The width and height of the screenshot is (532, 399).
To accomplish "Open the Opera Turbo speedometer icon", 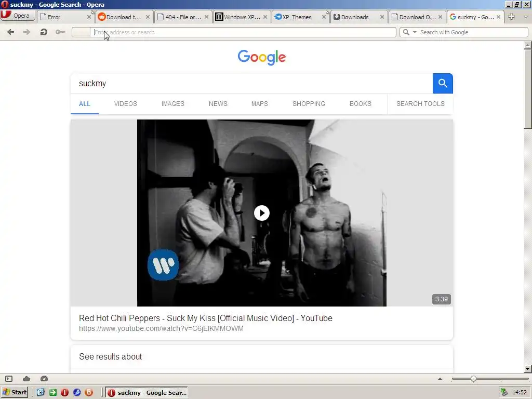I will [x=44, y=379].
